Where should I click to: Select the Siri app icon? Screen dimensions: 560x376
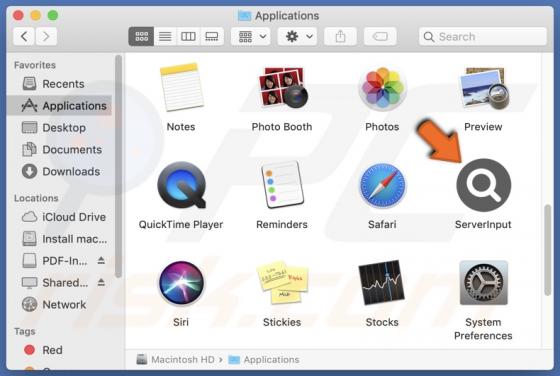(181, 283)
